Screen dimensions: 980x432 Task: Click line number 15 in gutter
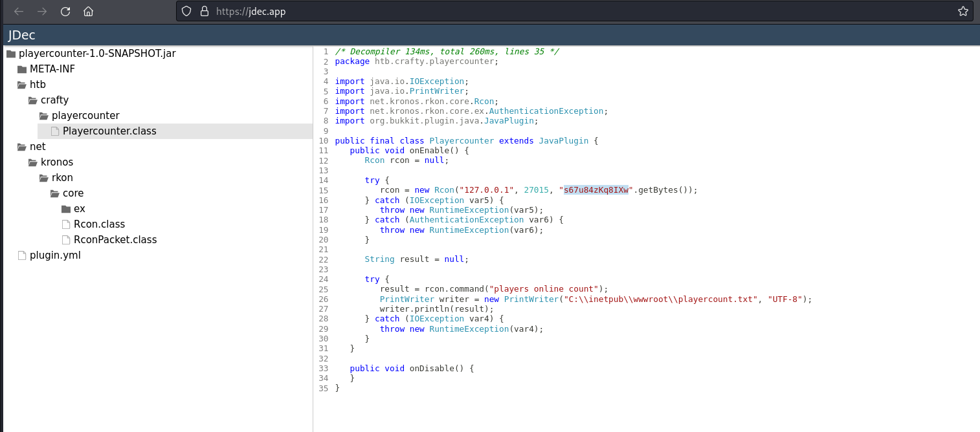324,190
